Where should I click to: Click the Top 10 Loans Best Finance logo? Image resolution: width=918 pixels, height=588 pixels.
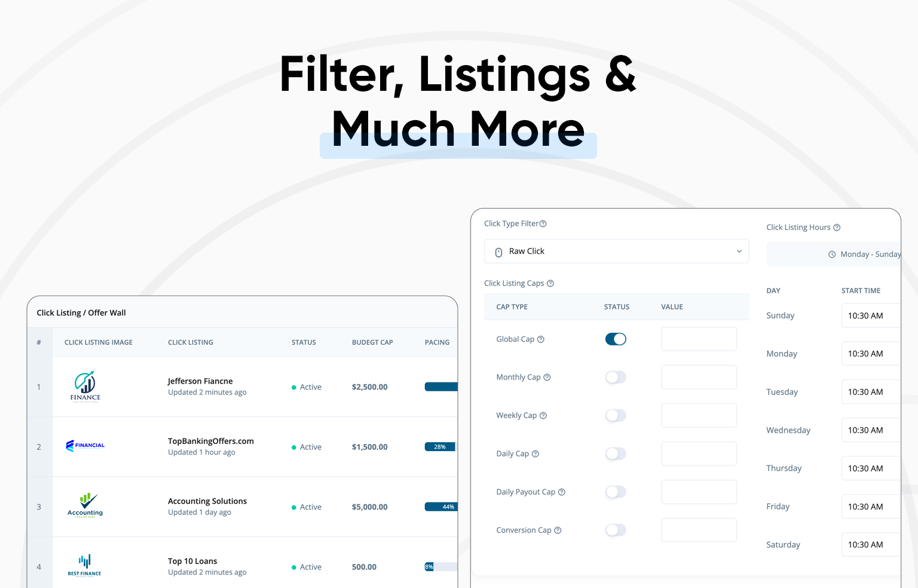click(x=85, y=565)
